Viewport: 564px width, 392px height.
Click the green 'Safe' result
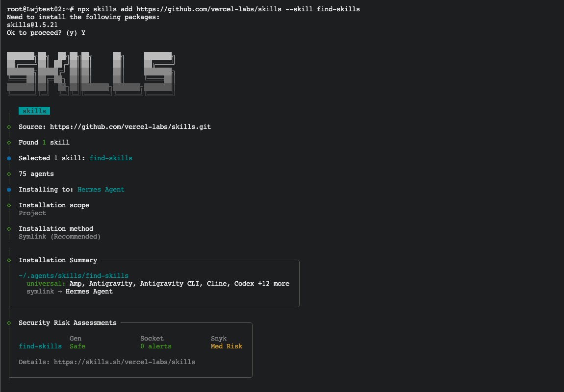77,346
